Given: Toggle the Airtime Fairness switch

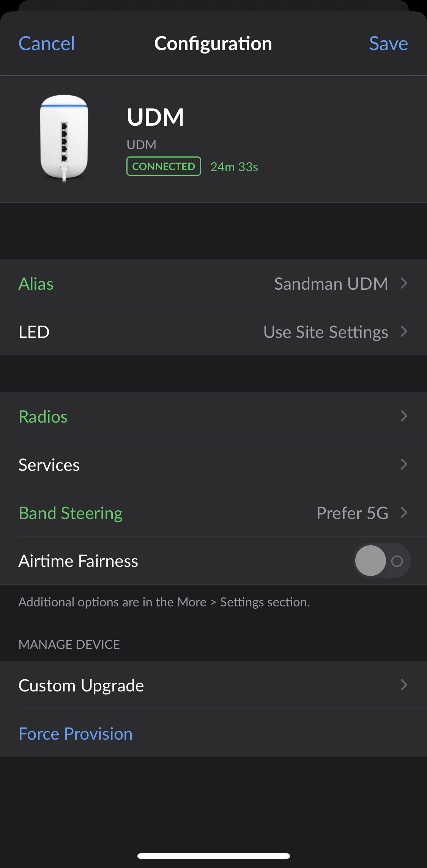Looking at the screenshot, I should tap(381, 561).
